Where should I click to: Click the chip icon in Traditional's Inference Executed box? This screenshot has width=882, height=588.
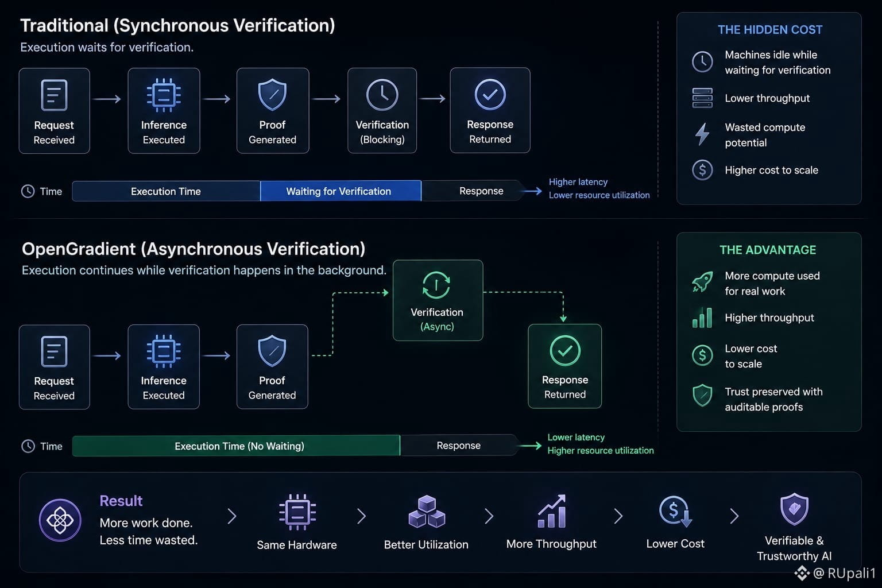click(x=164, y=95)
